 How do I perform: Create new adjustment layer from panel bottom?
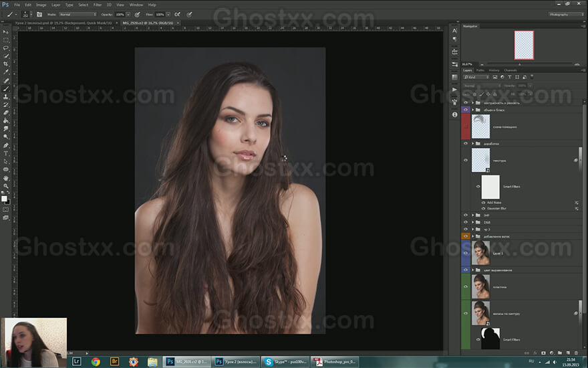pyautogui.click(x=552, y=353)
